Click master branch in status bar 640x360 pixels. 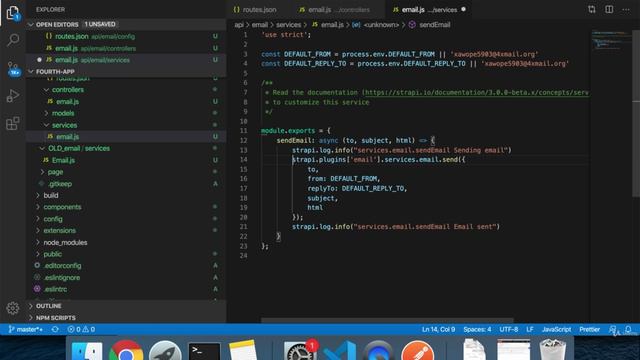26,329
